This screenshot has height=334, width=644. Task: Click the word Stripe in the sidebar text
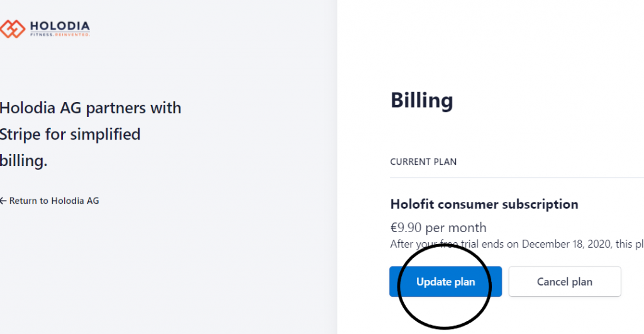pyautogui.click(x=20, y=135)
